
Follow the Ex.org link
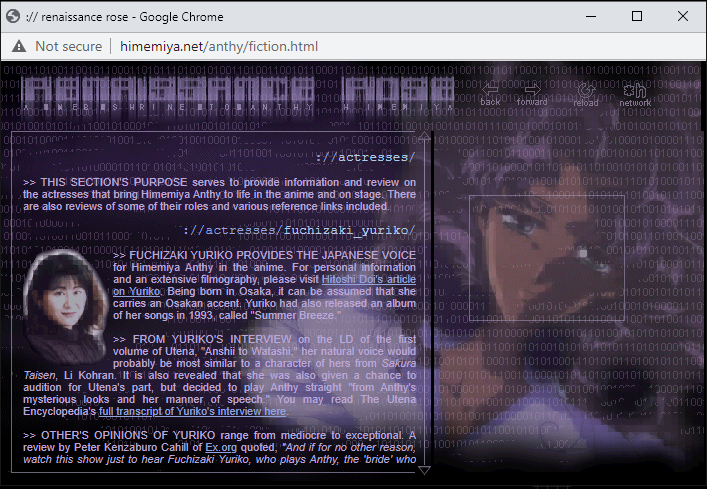click(221, 448)
